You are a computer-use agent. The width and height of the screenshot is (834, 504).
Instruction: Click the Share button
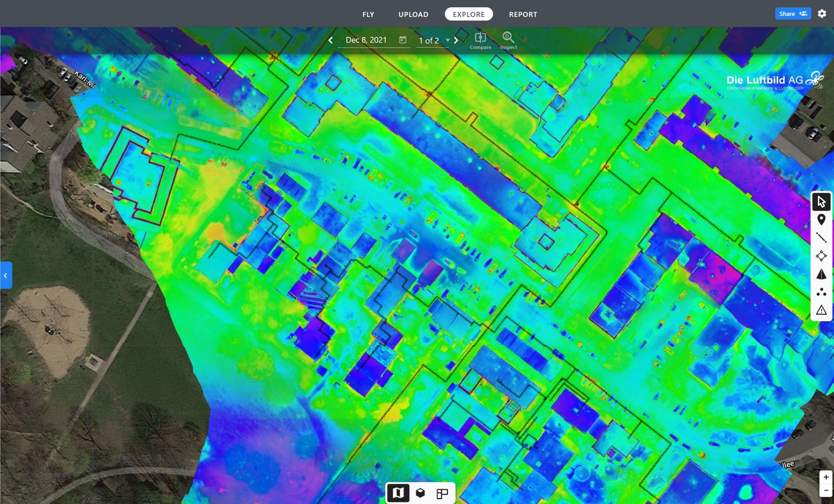[793, 13]
